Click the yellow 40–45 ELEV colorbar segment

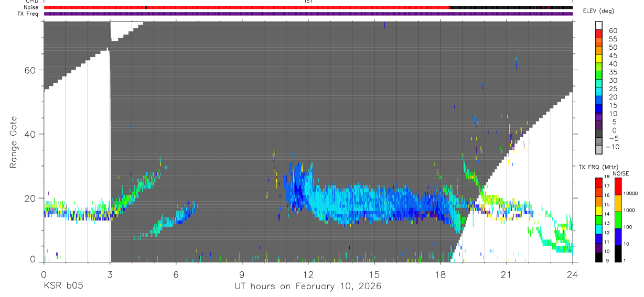[x=599, y=59]
